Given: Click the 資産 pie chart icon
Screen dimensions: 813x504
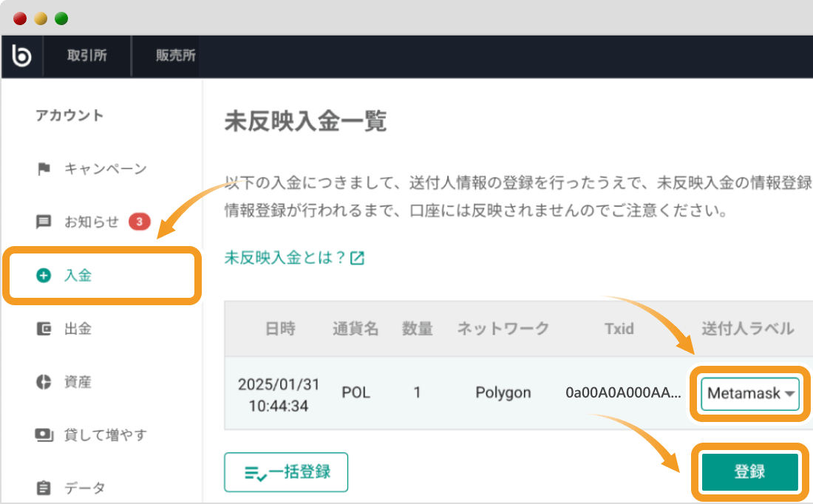Looking at the screenshot, I should 44,382.
